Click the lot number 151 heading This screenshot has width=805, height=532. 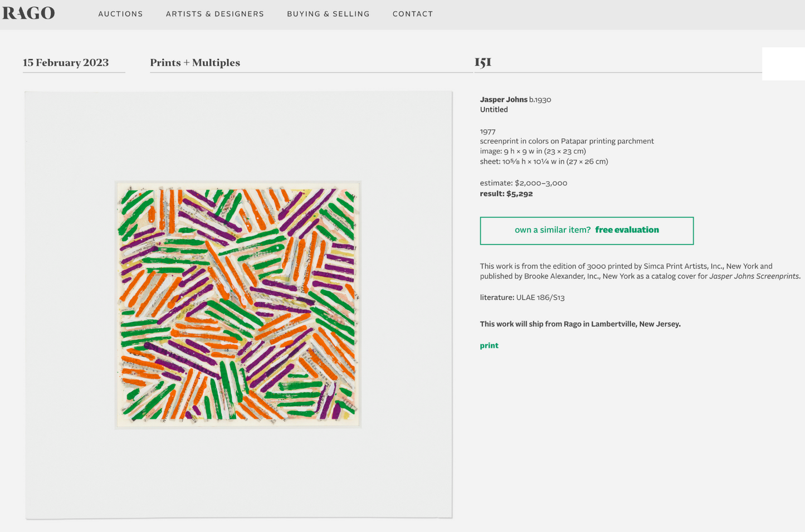[483, 62]
